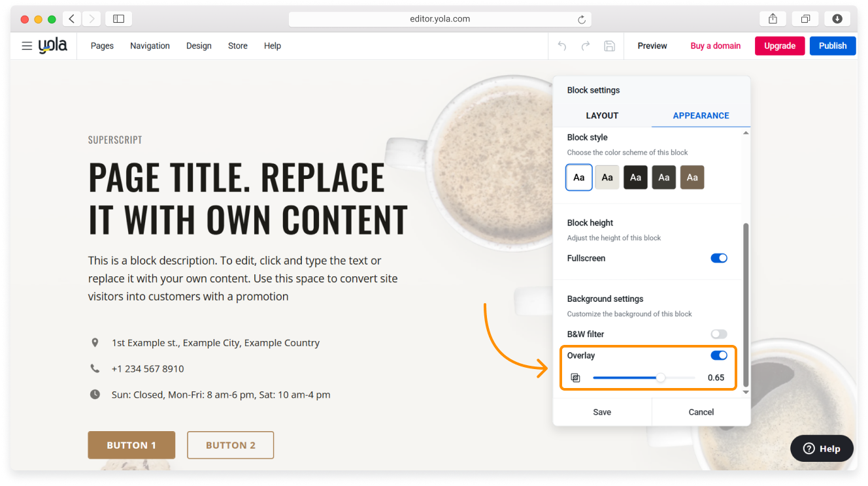Click the blue Publish button
This screenshot has width=868, height=486.
(x=832, y=46)
